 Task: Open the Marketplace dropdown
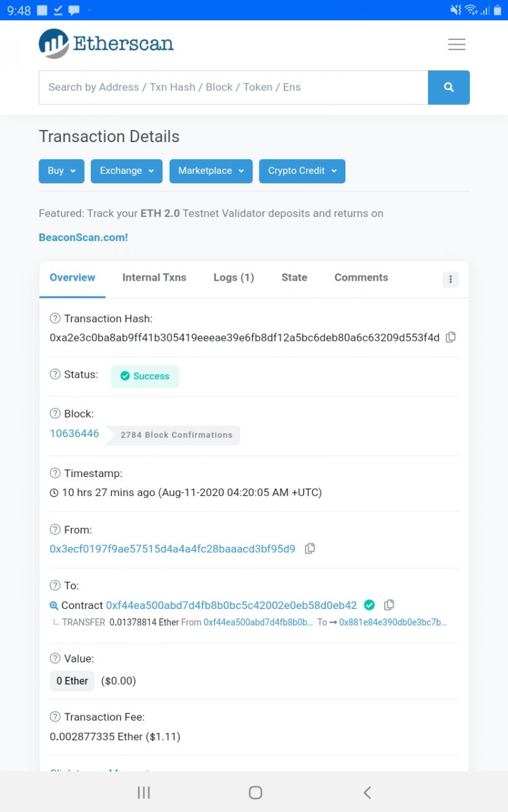(211, 171)
